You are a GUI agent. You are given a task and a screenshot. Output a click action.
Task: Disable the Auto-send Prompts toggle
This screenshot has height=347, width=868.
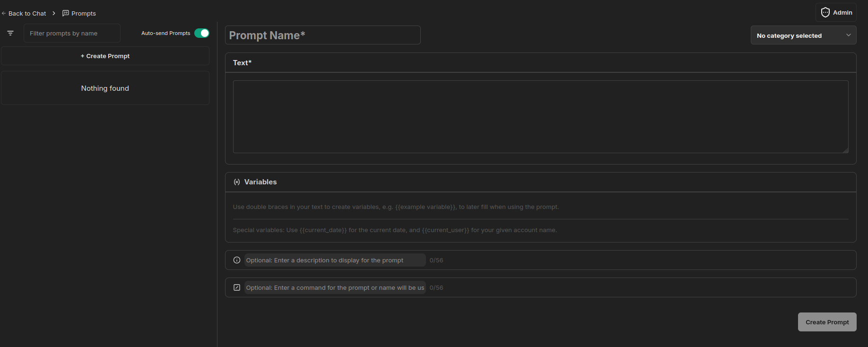tap(202, 33)
